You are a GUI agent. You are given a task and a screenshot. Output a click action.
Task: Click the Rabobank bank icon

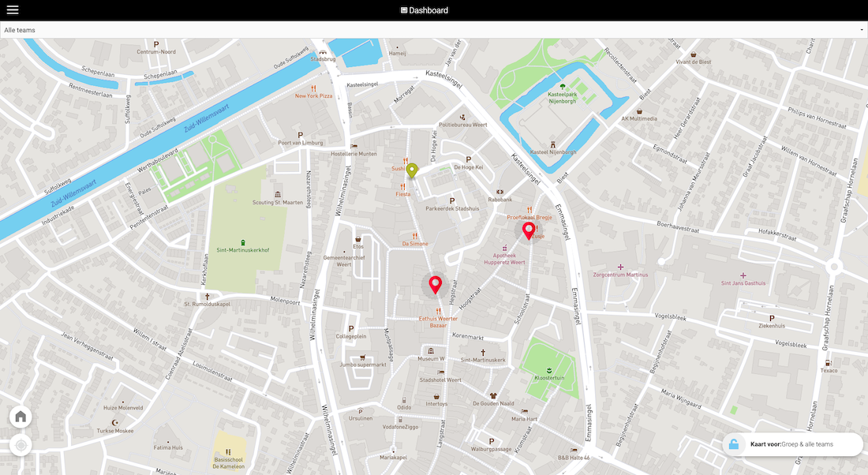coord(499,192)
